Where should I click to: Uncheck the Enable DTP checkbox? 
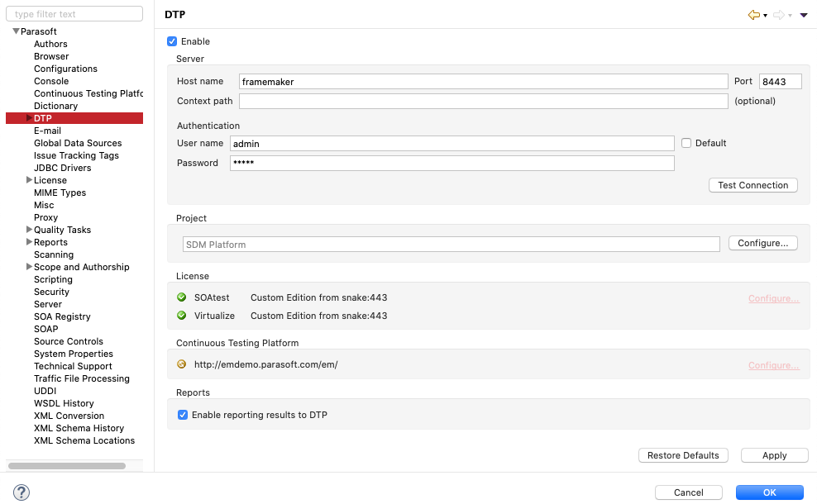point(172,41)
